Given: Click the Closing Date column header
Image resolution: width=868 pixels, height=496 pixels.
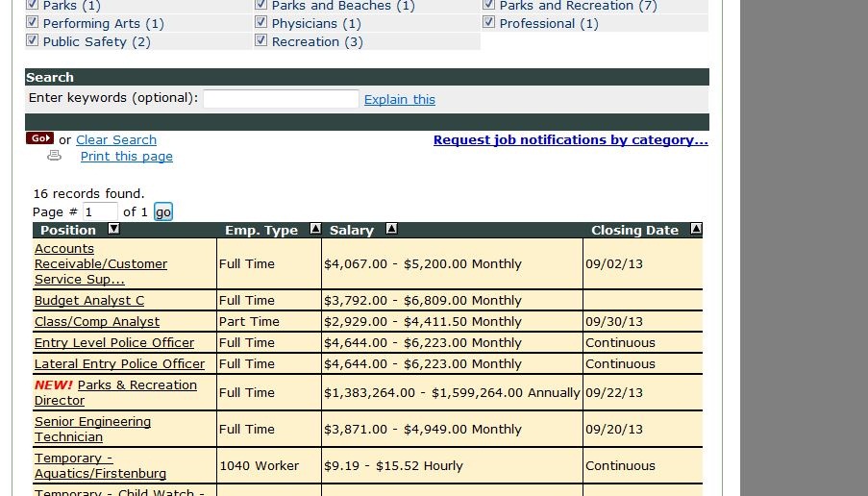Looking at the screenshot, I should (x=634, y=231).
